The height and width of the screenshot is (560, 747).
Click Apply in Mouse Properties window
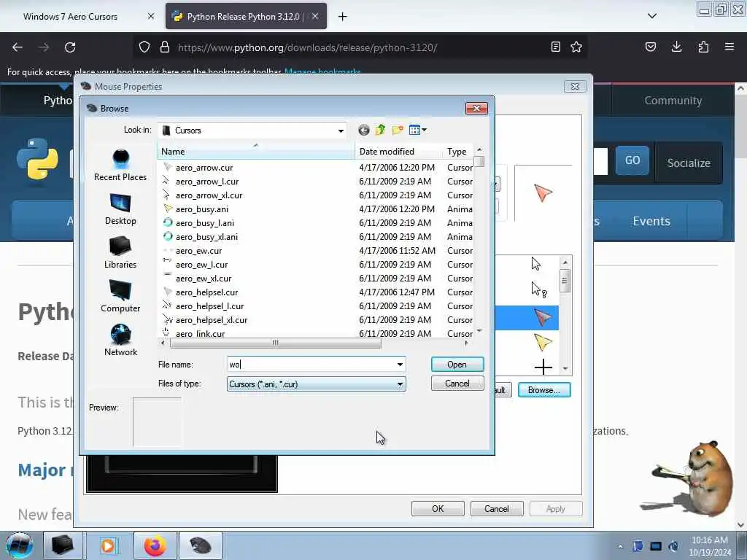555,508
